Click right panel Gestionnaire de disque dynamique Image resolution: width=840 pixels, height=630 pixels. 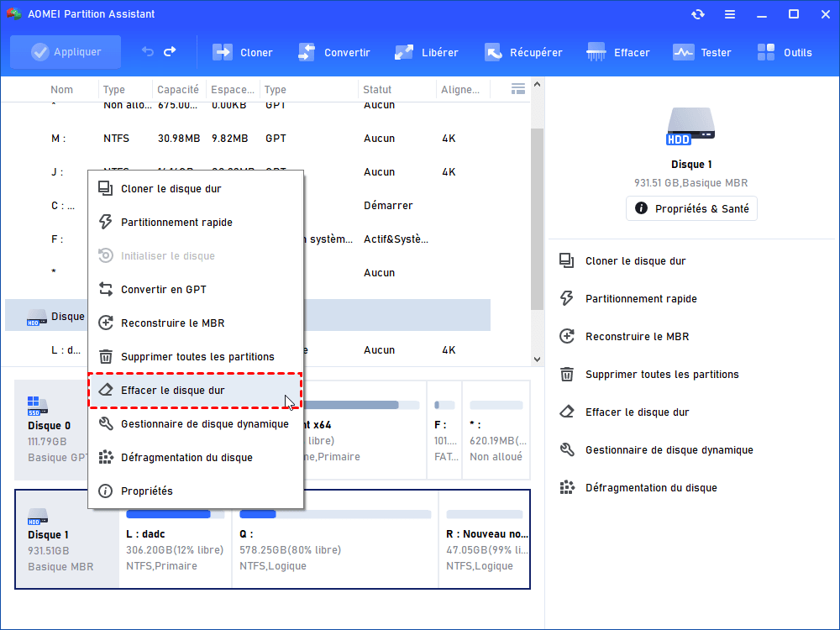(x=669, y=450)
